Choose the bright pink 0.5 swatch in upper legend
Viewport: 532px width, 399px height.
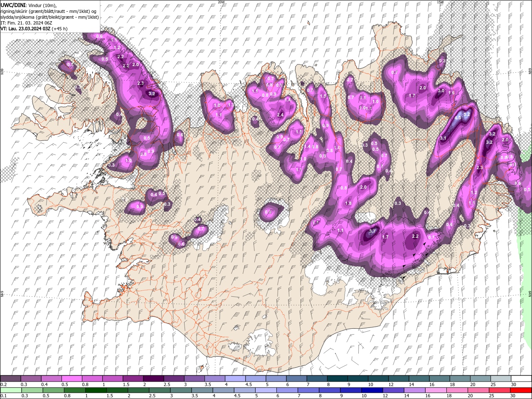pyautogui.click(x=71, y=379)
